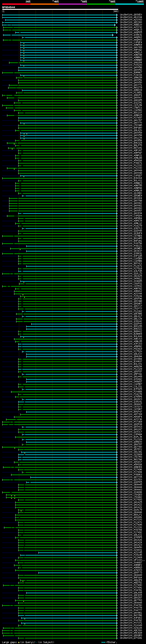Open hit UniRef100_A8BDJ0
Image resolution: width=146 pixels, height=644 pixels.
tap(131, 25)
